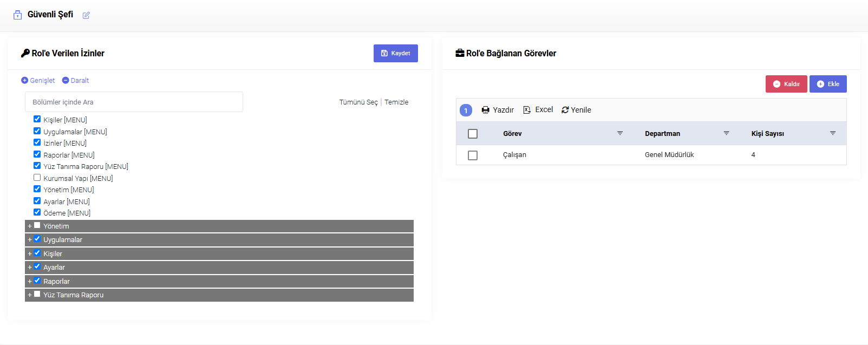Viewport: 868px width, 345px height.
Task: Click the Rol'e Bağlanan Görevler heading
Action: (x=511, y=53)
